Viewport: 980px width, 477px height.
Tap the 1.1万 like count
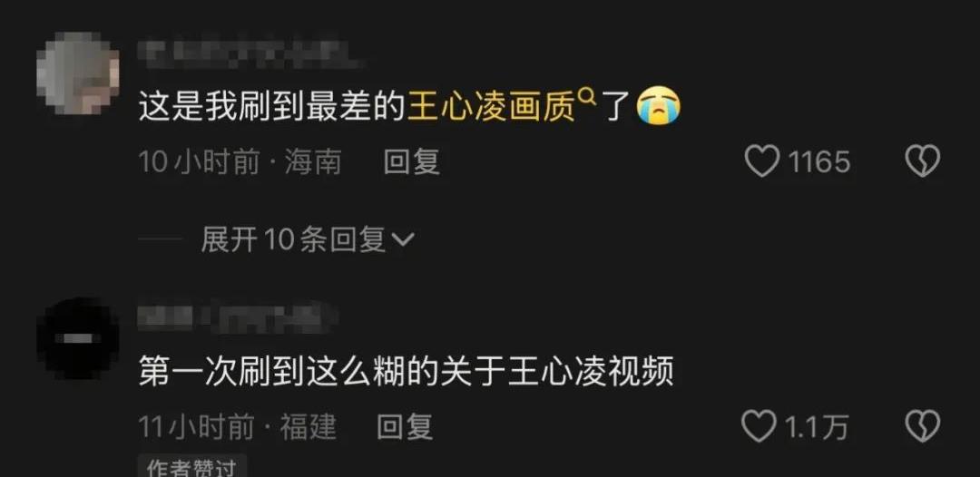point(817,428)
